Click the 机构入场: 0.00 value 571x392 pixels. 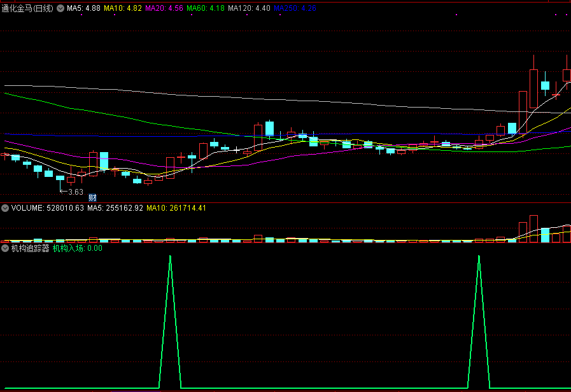(x=78, y=249)
